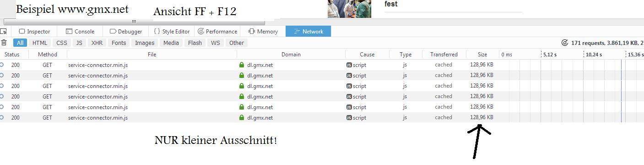
Task: Filter requests by Flash
Action: click(x=195, y=43)
